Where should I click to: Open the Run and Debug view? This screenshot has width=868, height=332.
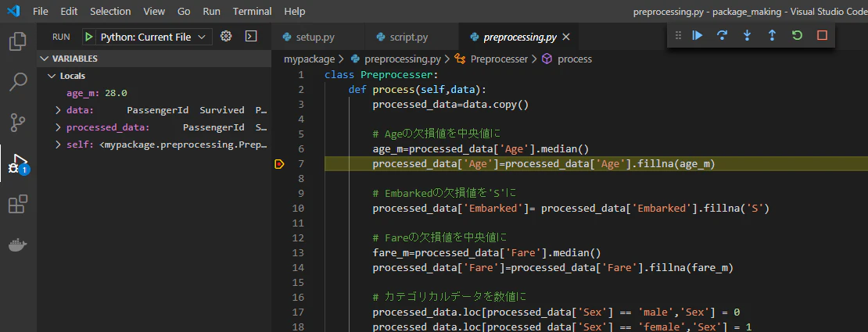[18, 164]
